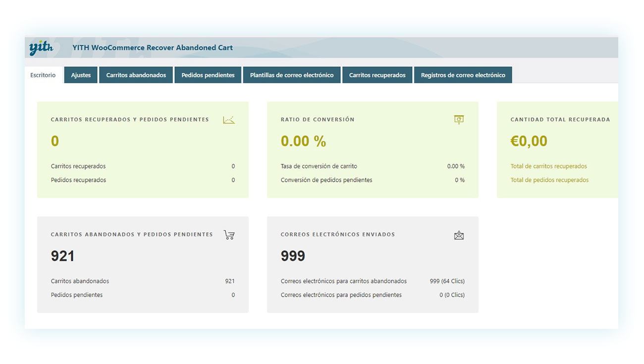Click the 'Tasa de conversión de carrito' label
644x364 pixels.
coord(319,166)
